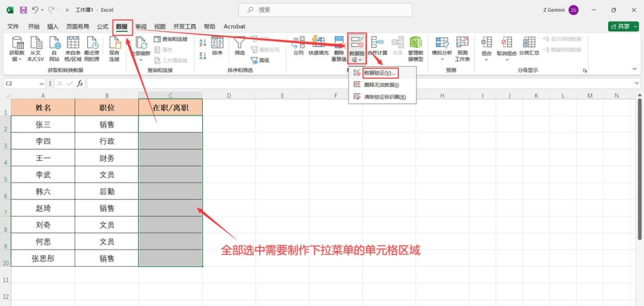Expand the 取消组合 dropdown chevron
Image resolution: width=644 pixels, height=306 pixels.
[x=507, y=60]
